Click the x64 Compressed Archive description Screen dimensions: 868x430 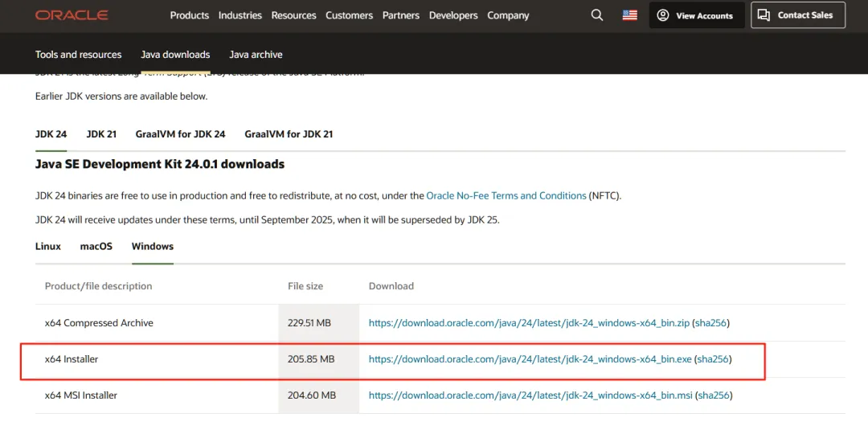[99, 322]
